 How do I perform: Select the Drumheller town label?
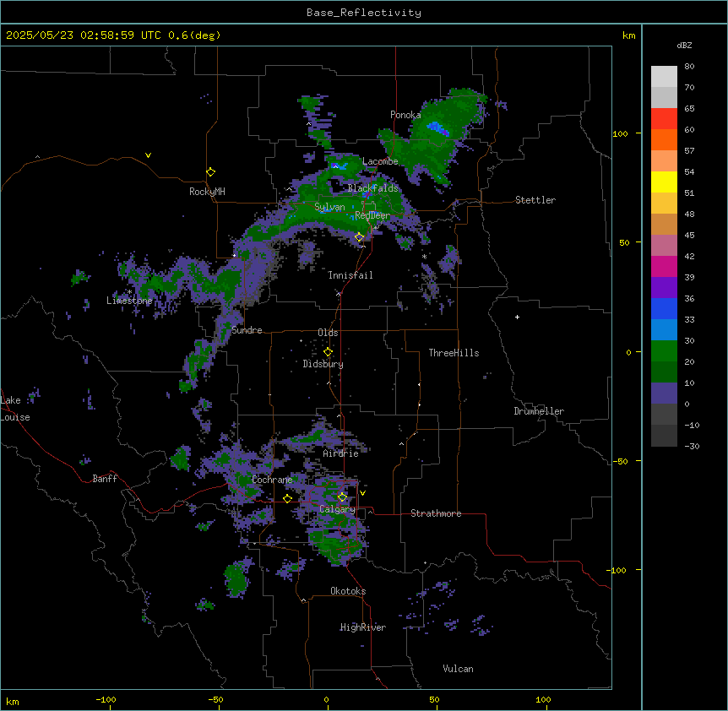539,411
